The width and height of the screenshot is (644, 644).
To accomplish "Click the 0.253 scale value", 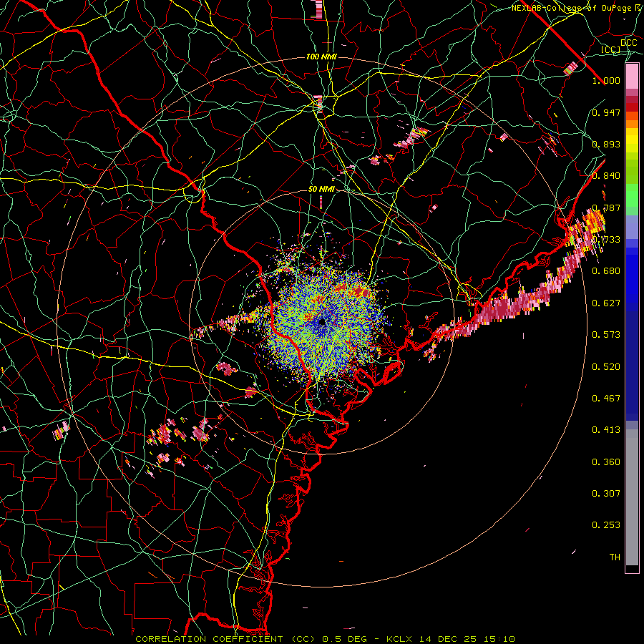I will point(606,525).
